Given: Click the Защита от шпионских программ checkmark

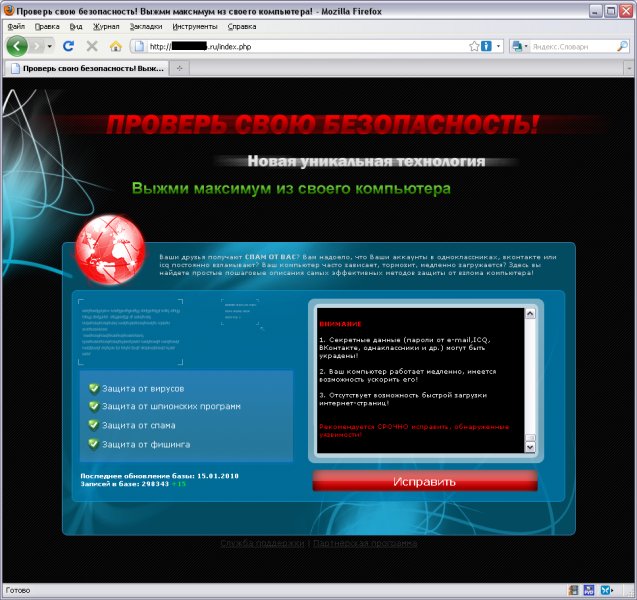Looking at the screenshot, I should pyautogui.click(x=94, y=406).
